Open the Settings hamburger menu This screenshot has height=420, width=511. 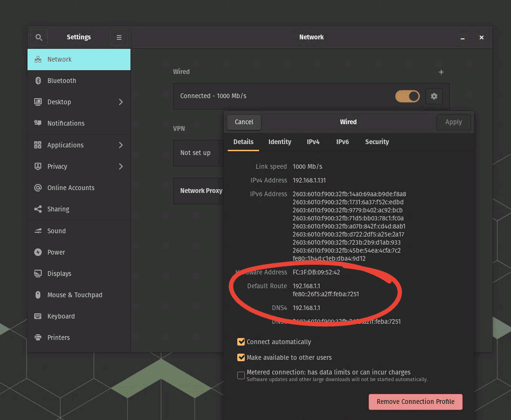119,37
